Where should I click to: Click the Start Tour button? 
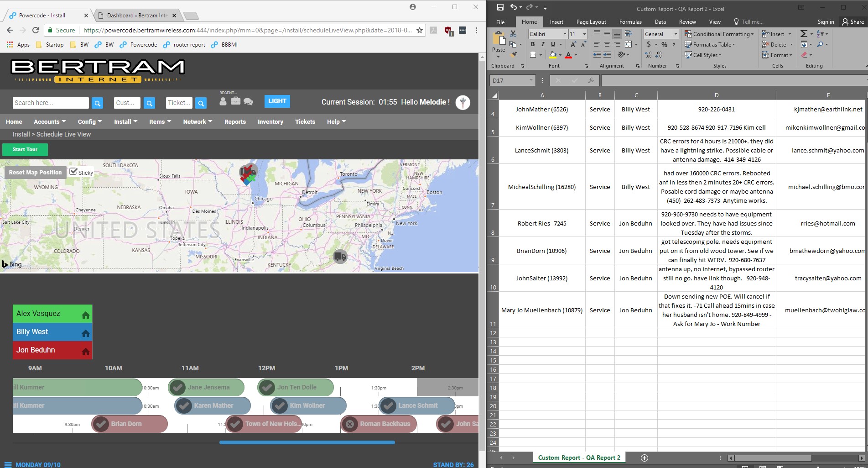point(25,149)
